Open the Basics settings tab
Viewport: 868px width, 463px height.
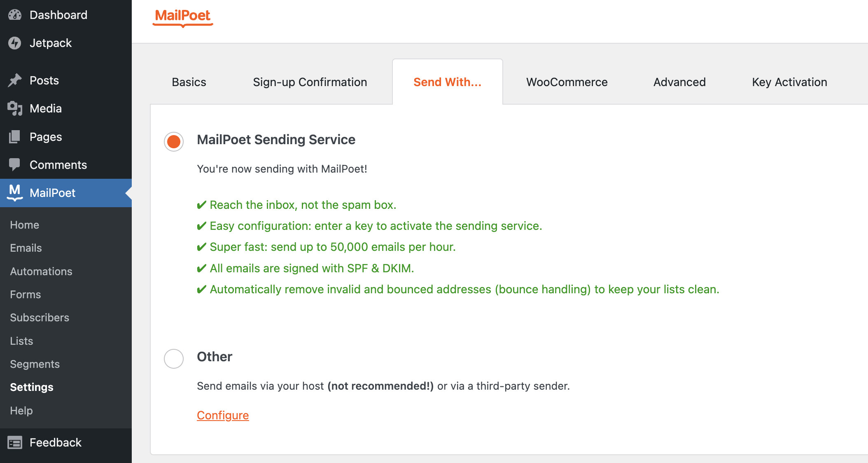coord(189,82)
